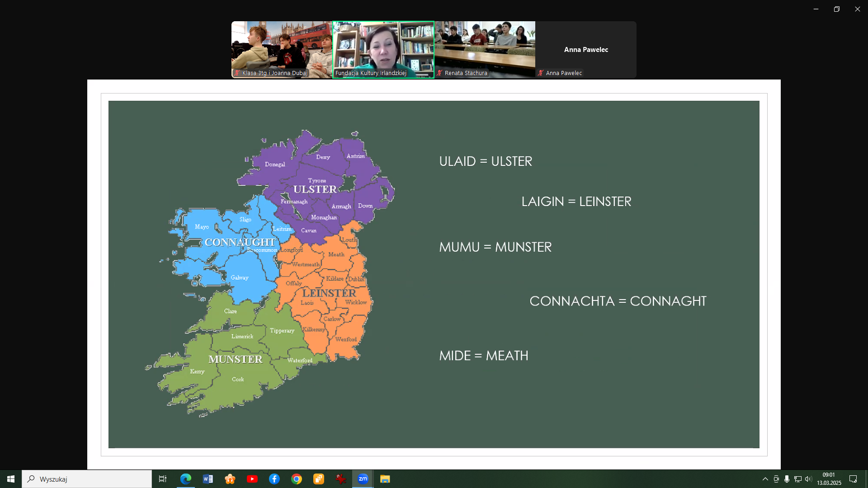The height and width of the screenshot is (488, 868).
Task: Click the microphone tray icon
Action: (787, 479)
